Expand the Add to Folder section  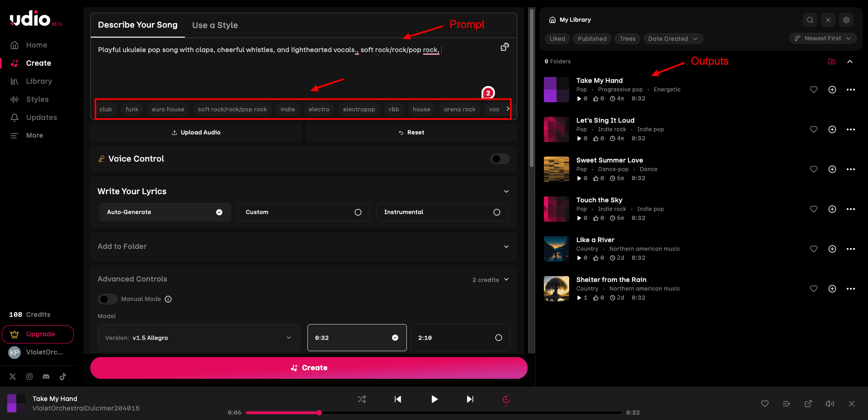pos(304,247)
